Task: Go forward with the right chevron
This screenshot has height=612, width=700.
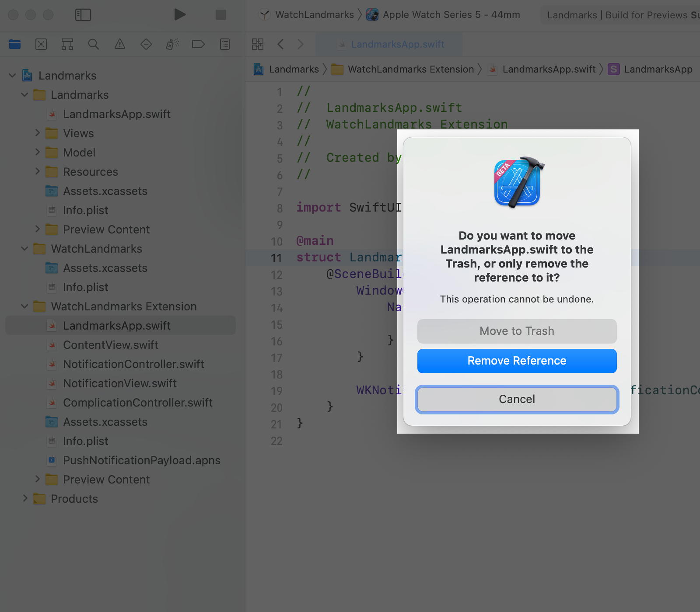Action: [300, 44]
